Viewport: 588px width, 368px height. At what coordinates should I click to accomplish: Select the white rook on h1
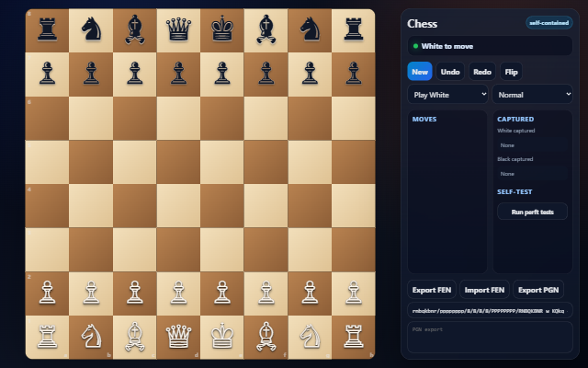(353, 338)
